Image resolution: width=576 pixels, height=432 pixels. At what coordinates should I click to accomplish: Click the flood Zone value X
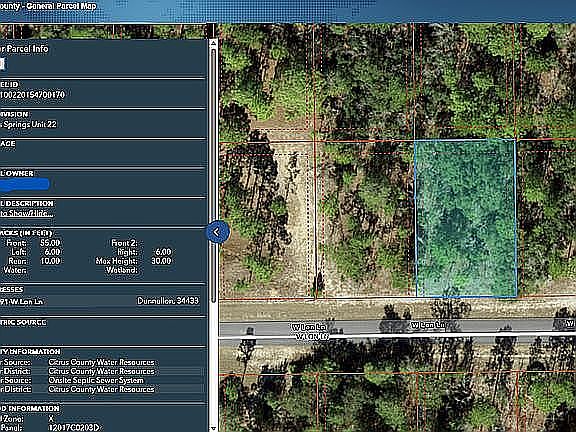pos(51,419)
